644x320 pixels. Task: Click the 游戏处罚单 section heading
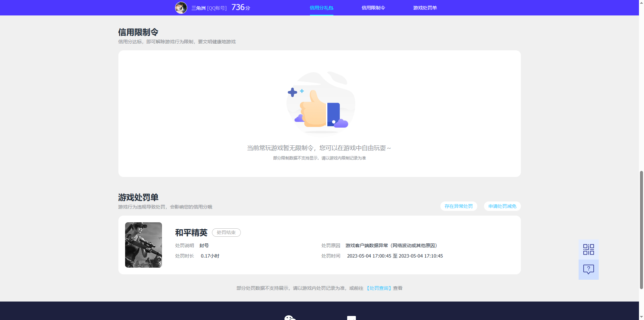click(138, 197)
